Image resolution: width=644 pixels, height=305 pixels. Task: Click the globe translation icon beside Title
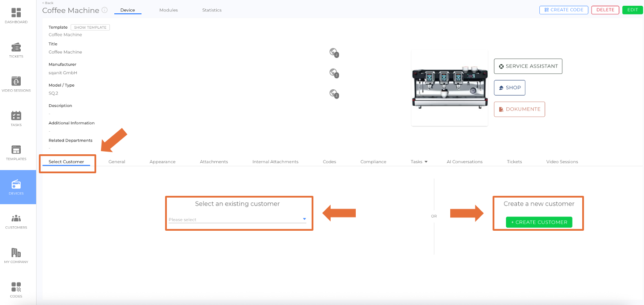[x=333, y=52]
